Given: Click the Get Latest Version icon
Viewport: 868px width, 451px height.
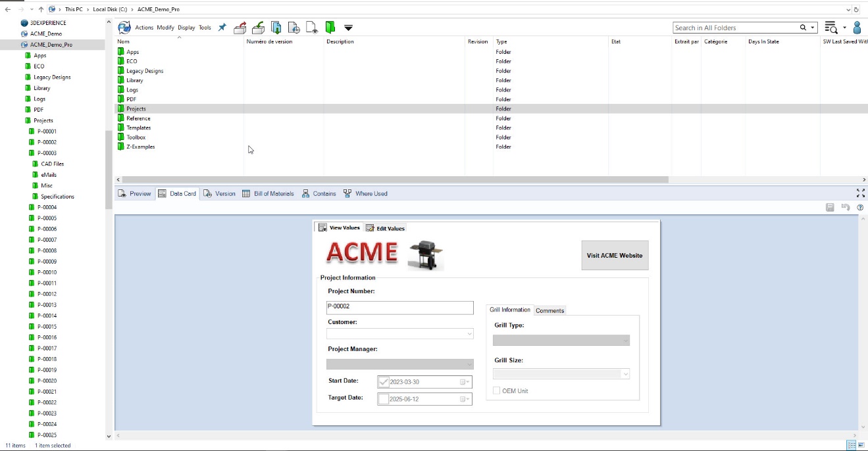Looking at the screenshot, I should point(276,28).
